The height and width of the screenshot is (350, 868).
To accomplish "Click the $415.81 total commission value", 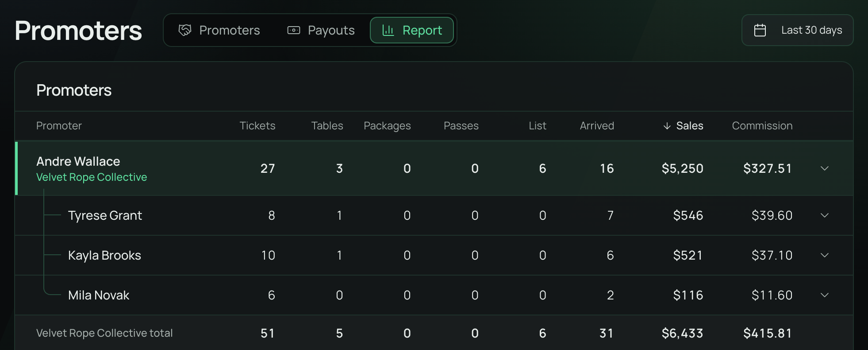I will click(x=768, y=333).
